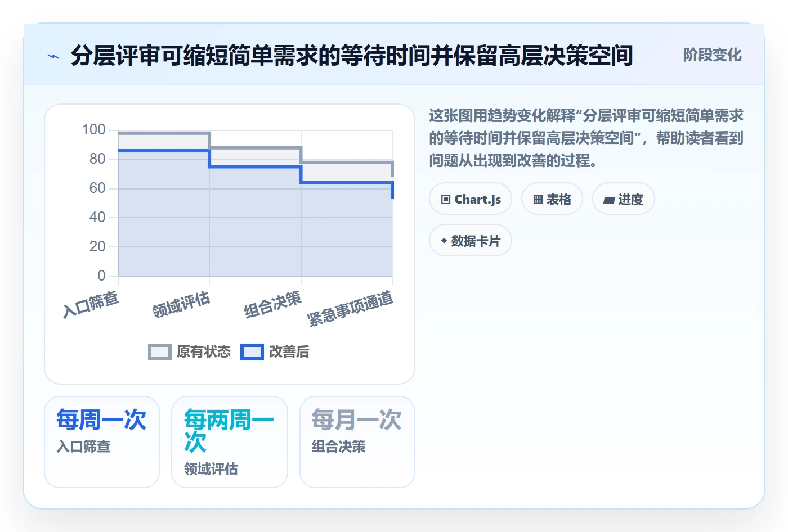Click 领域评估 caption under 每两周一次

[x=211, y=469]
